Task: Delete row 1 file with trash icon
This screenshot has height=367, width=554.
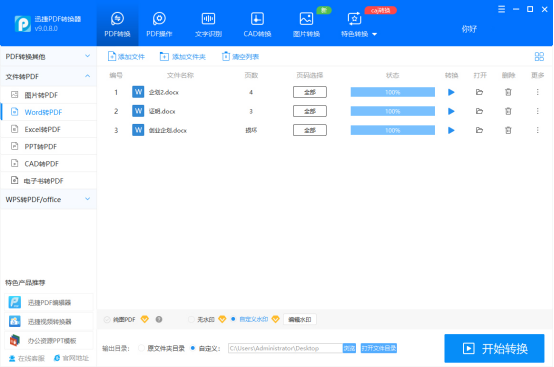Action: tap(508, 92)
